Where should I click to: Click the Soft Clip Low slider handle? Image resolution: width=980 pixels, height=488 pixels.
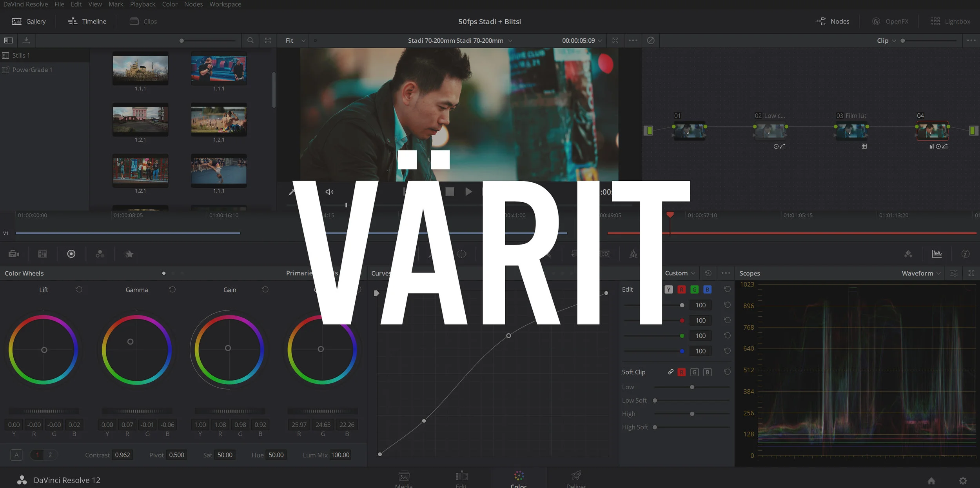coord(692,387)
